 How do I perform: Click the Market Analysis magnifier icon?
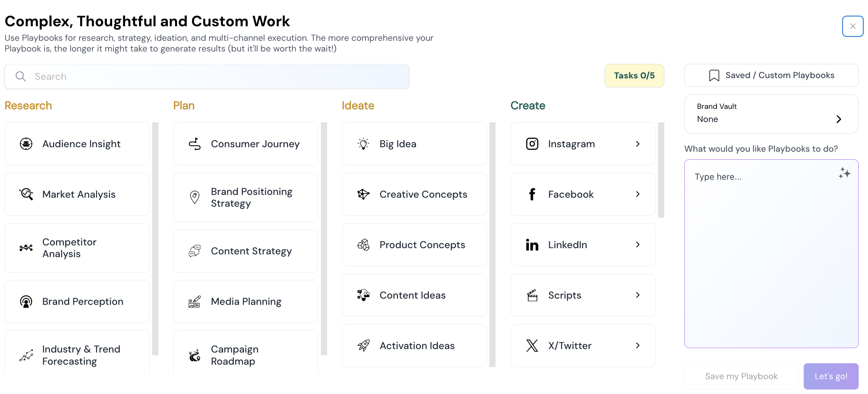(26, 194)
